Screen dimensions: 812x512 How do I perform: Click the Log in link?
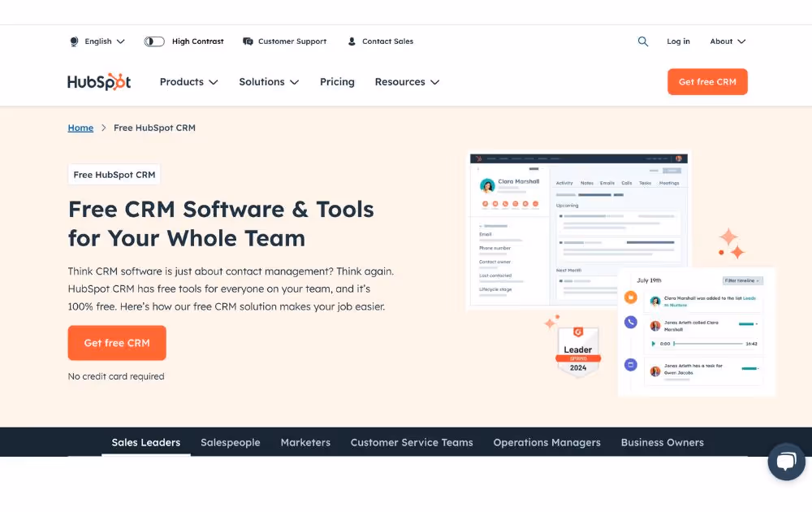coord(678,41)
